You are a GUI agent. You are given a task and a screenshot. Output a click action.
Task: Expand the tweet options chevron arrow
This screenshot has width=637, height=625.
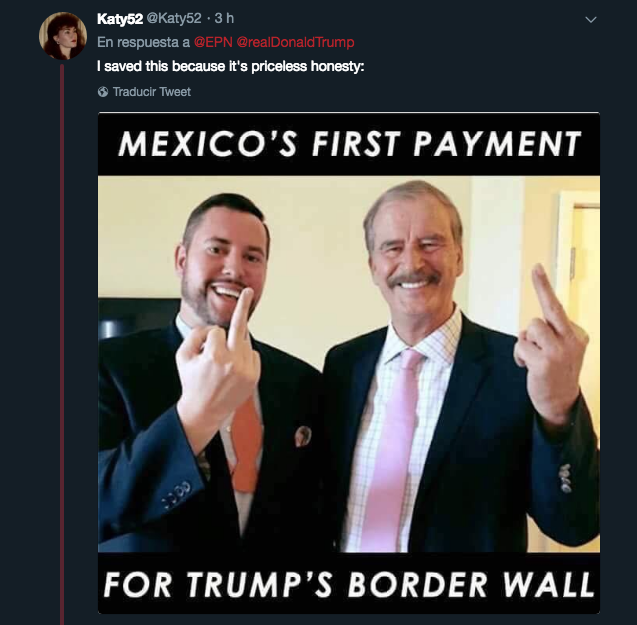(591, 20)
